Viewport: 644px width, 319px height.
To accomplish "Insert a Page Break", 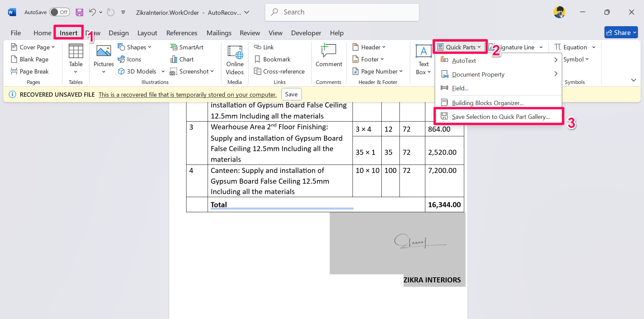I will [x=30, y=72].
